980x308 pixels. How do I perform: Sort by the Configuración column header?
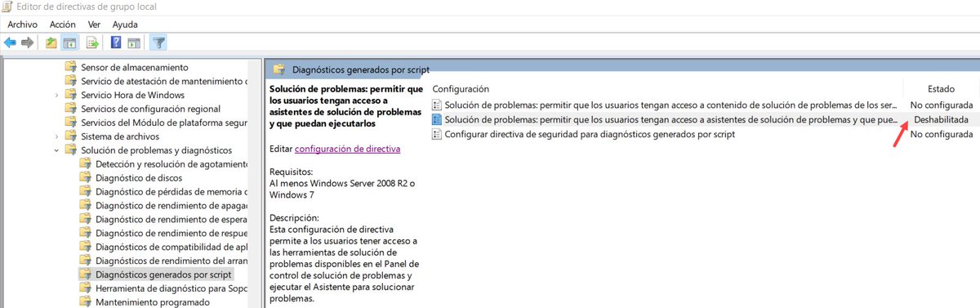pyautogui.click(x=461, y=88)
